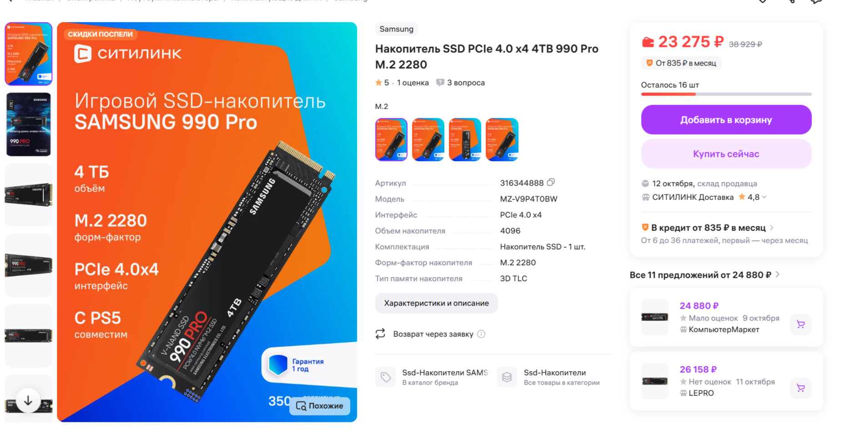Select the fourth M.2 variant thumbnail

coord(502,140)
